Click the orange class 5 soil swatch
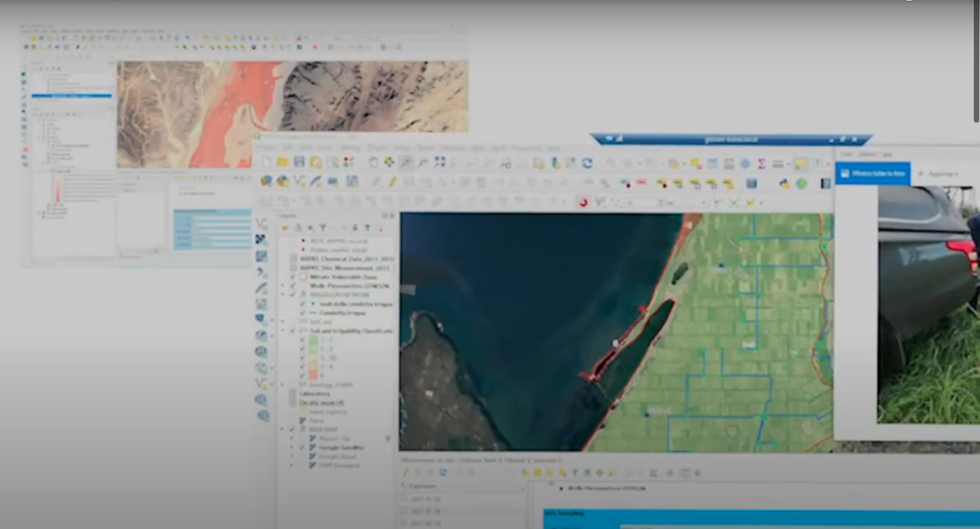 (x=314, y=376)
